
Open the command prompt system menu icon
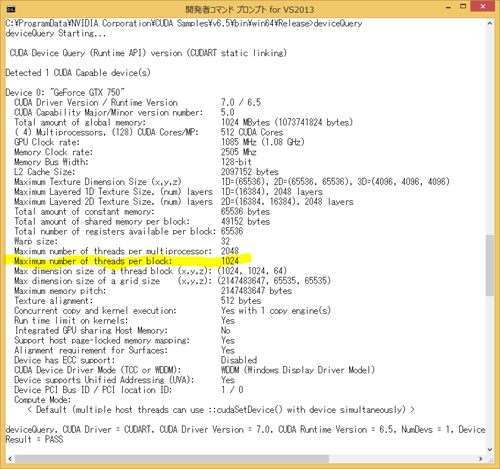pyautogui.click(x=11, y=9)
